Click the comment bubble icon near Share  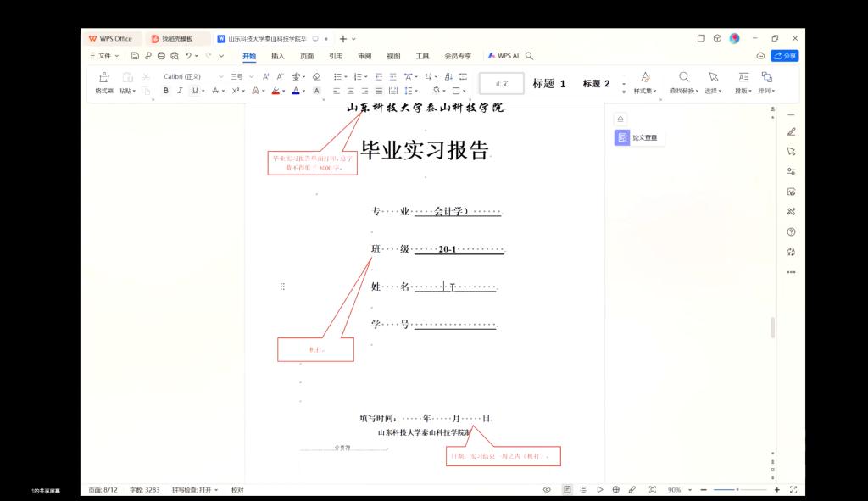(x=760, y=56)
